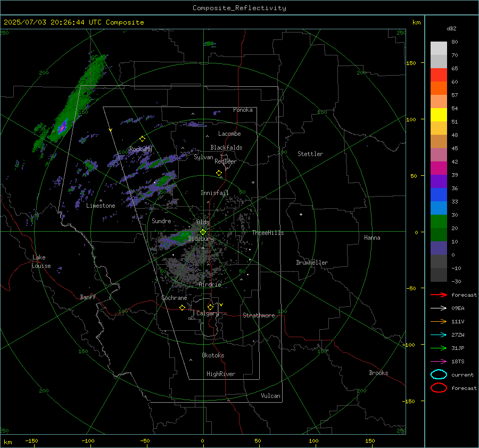Viewport: 479px width, 448px height.
Task: Click the Ponoka town label
Action: pyautogui.click(x=243, y=110)
